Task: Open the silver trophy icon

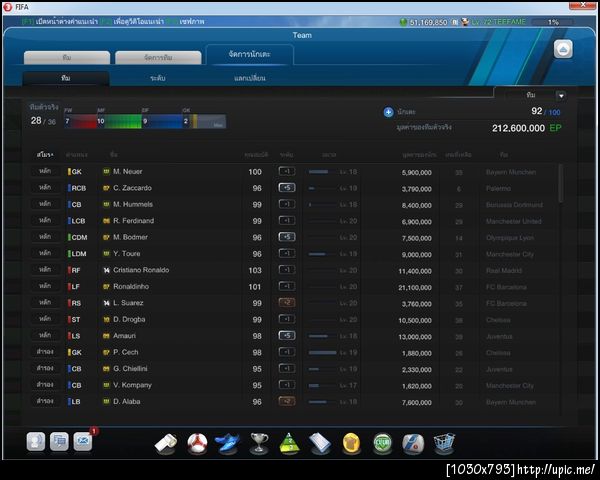Action: click(x=259, y=444)
